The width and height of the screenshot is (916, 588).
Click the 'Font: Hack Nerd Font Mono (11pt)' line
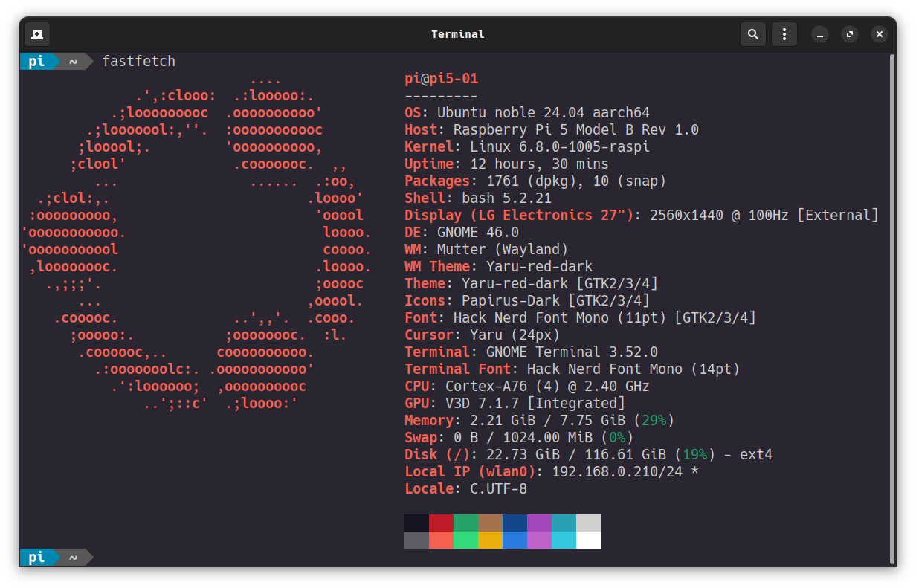(x=581, y=318)
